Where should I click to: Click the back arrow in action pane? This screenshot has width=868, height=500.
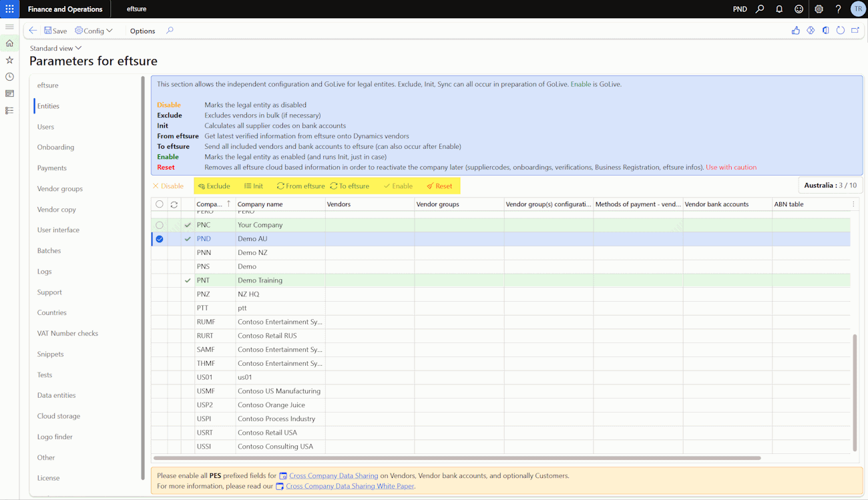coord(33,31)
